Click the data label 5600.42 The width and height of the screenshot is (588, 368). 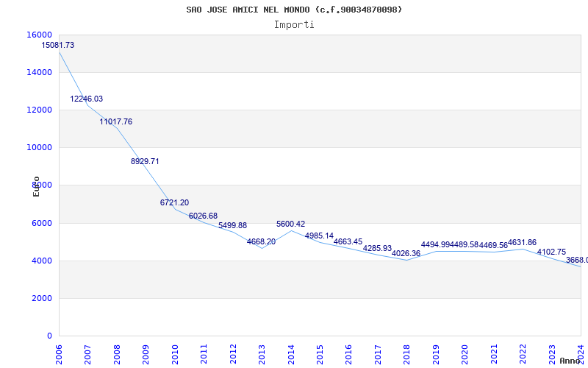(x=290, y=224)
